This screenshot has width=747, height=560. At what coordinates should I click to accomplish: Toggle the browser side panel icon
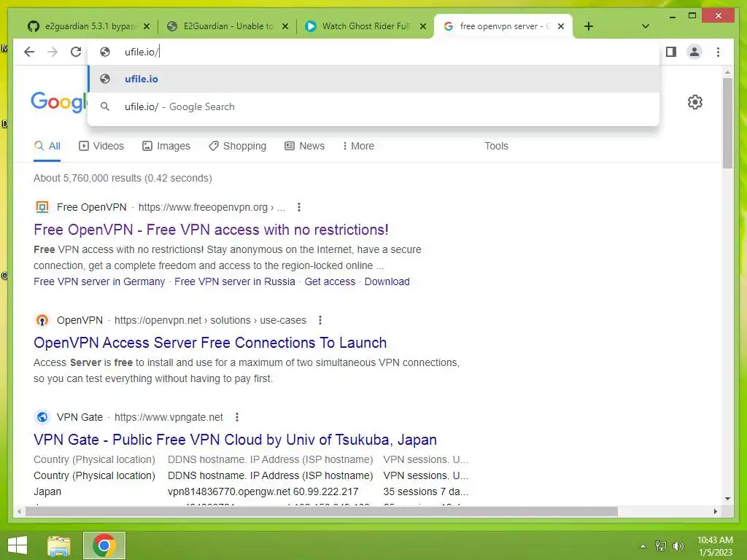(671, 52)
